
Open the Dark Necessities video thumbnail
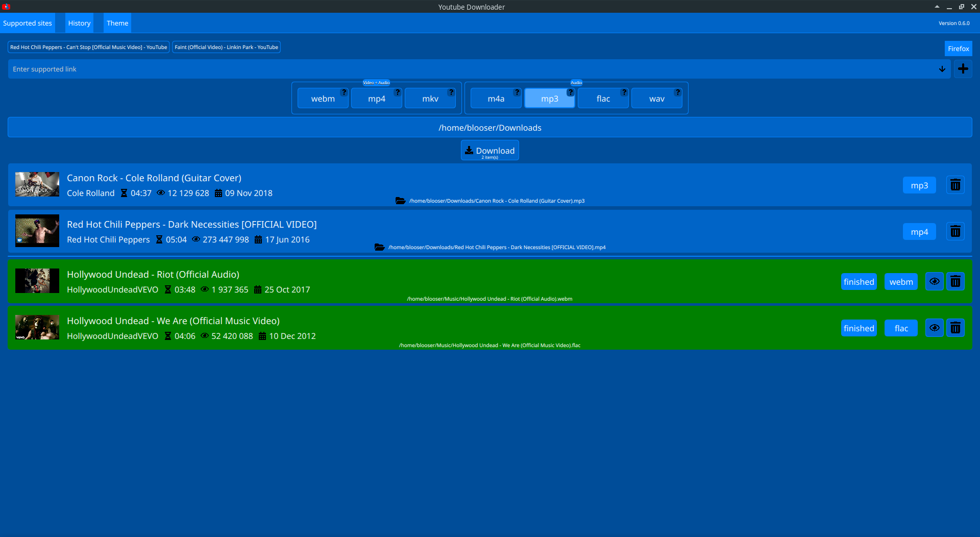coord(37,231)
